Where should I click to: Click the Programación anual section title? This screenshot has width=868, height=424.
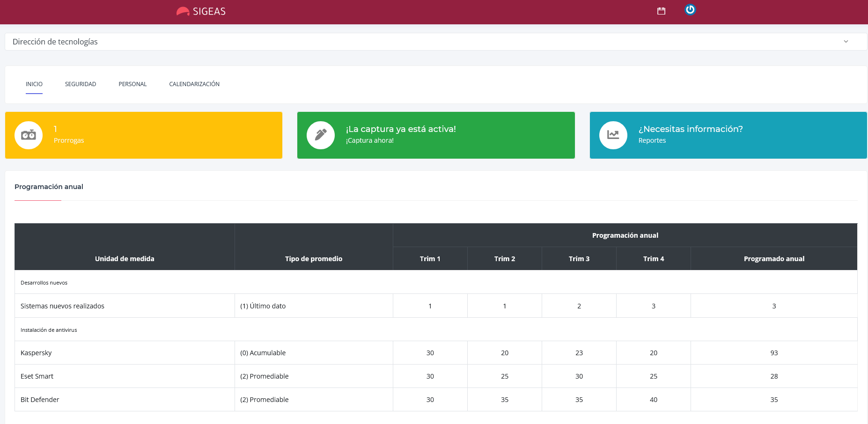[x=49, y=187]
